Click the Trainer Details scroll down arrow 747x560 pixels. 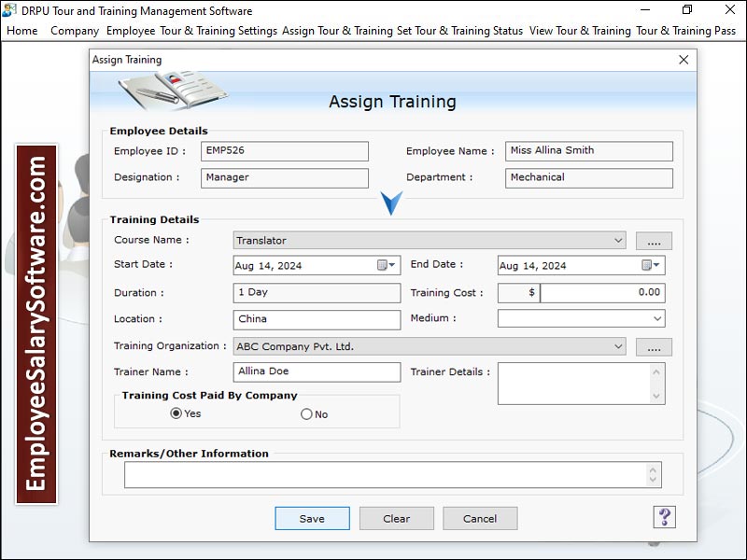coord(656,396)
